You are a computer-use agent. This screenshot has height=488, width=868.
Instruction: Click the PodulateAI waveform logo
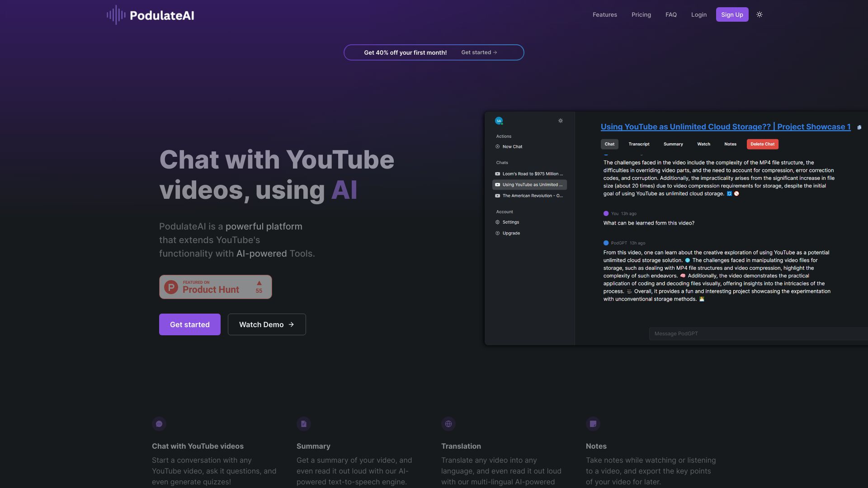click(116, 15)
